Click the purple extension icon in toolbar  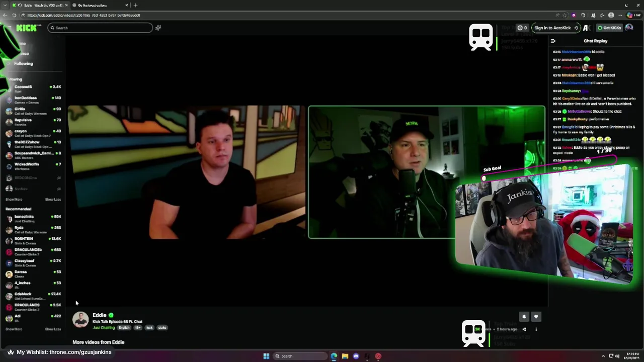coord(574,15)
